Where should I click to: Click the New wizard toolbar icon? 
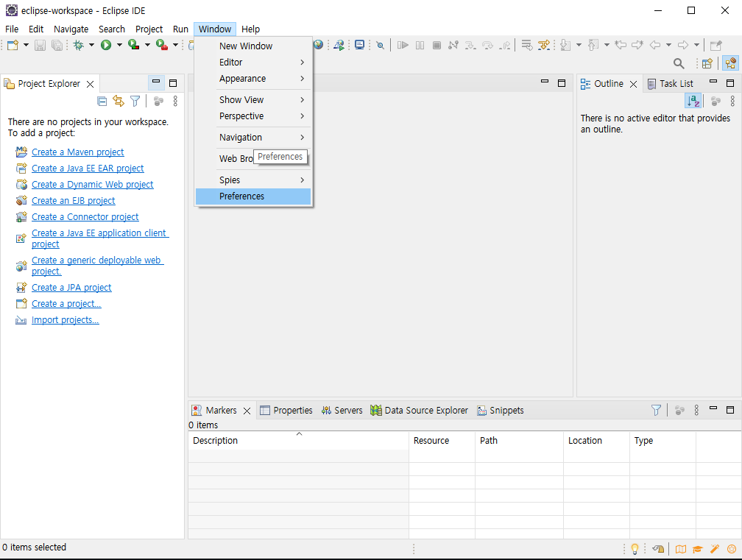13,45
